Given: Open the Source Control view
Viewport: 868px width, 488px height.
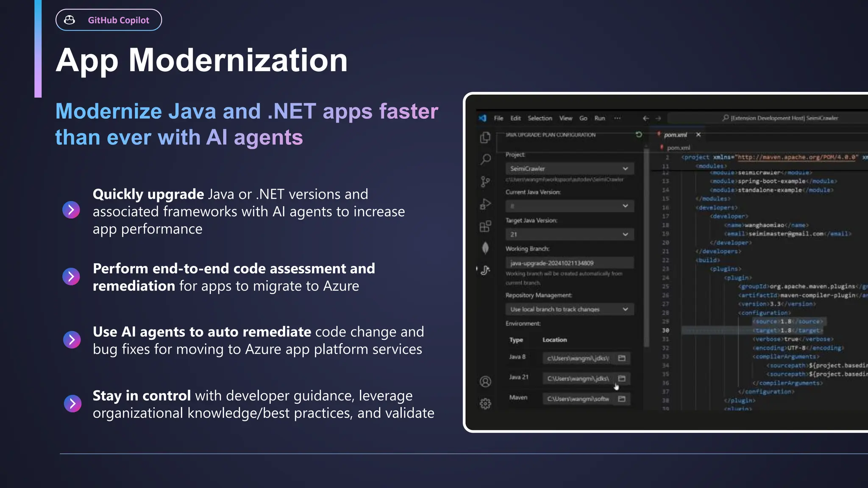Looking at the screenshot, I should tap(485, 182).
